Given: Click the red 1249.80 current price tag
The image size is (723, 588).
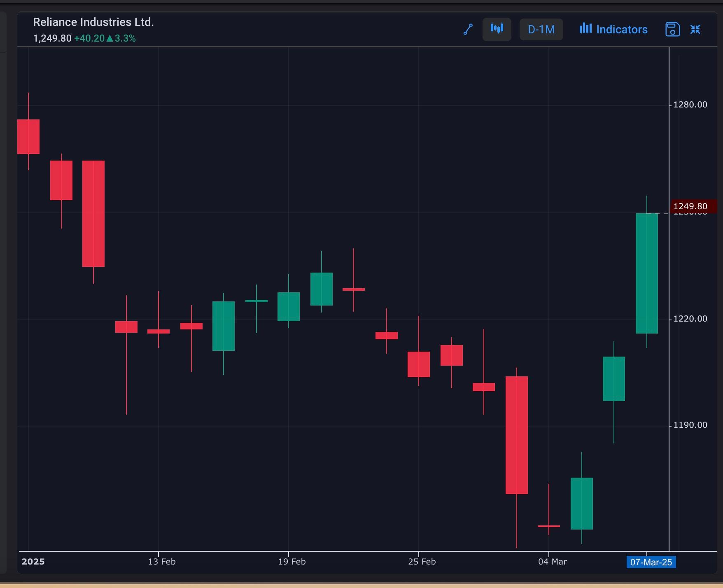Looking at the screenshot, I should [694, 206].
